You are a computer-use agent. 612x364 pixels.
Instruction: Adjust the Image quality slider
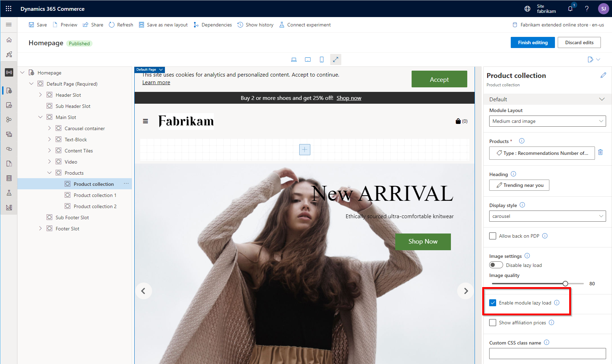[565, 283]
